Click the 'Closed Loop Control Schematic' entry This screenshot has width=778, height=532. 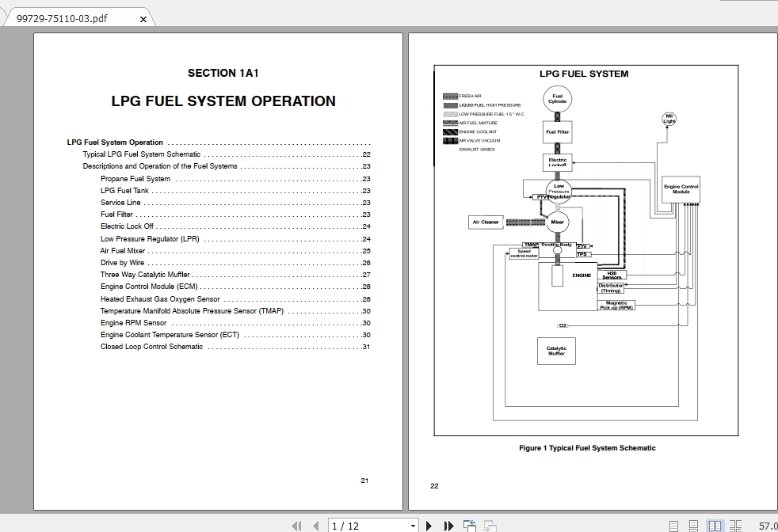tap(151, 346)
